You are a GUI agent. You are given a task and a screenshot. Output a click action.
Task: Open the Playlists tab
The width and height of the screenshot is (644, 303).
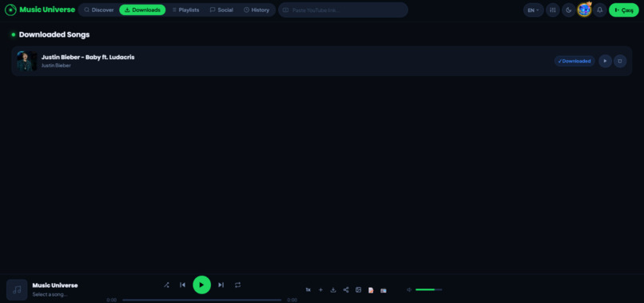coord(185,10)
